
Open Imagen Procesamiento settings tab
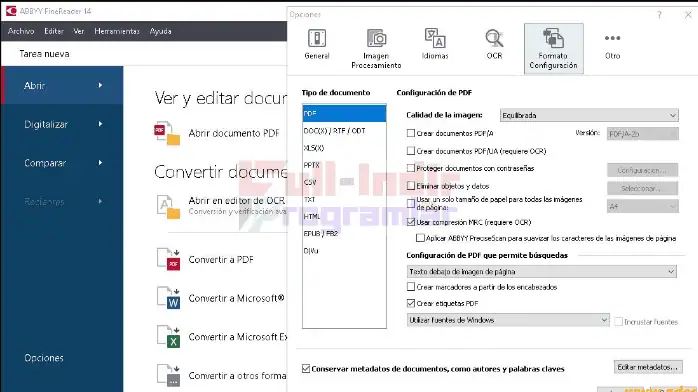click(376, 48)
